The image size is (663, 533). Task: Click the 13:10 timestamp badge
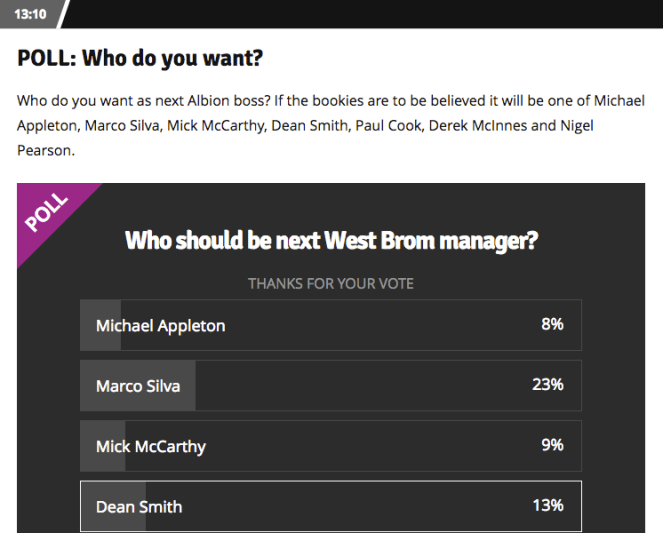[x=31, y=14]
